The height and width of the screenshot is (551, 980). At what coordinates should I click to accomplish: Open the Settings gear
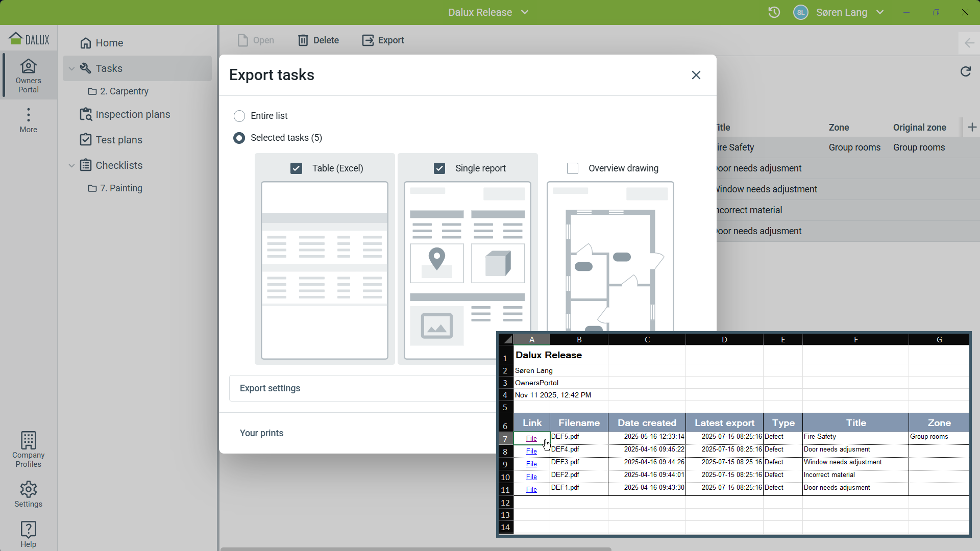[29, 494]
